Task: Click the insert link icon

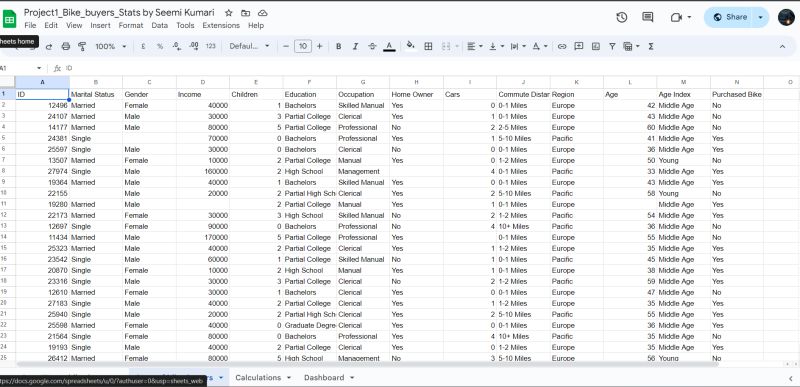Action: (562, 46)
